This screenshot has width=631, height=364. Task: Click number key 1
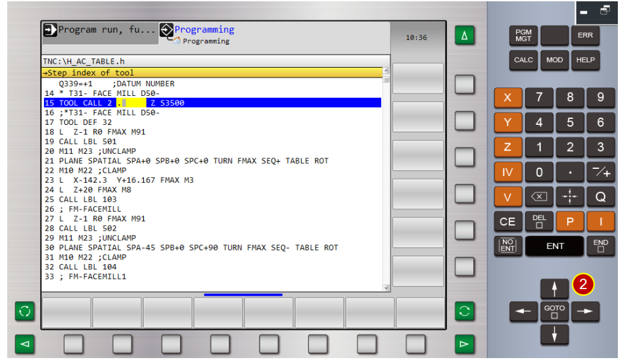point(539,147)
